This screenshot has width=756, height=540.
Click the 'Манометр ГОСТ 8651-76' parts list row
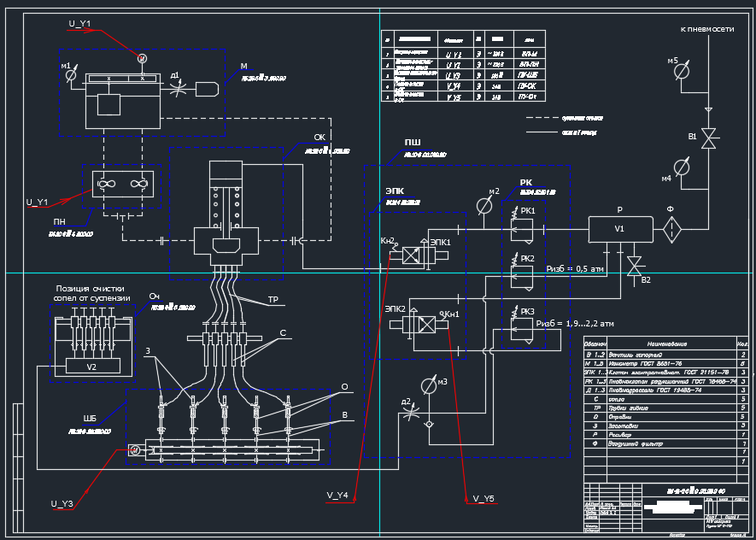pyautogui.click(x=665, y=363)
